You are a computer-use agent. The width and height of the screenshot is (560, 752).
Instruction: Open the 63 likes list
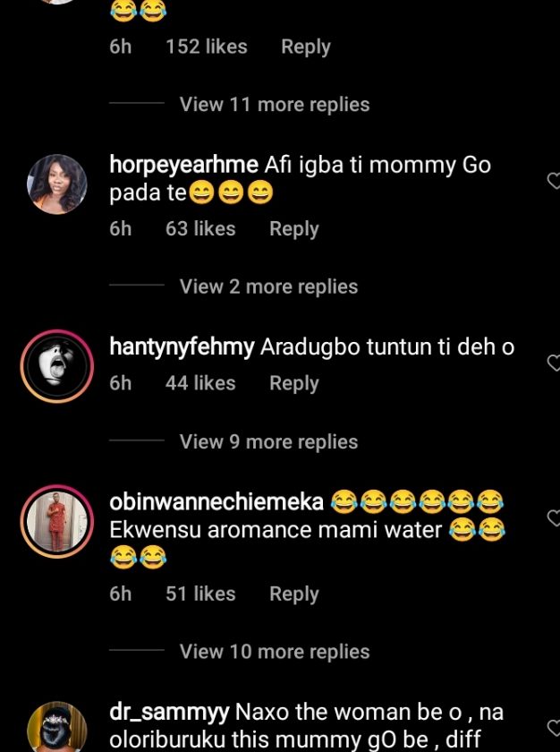[x=200, y=229]
